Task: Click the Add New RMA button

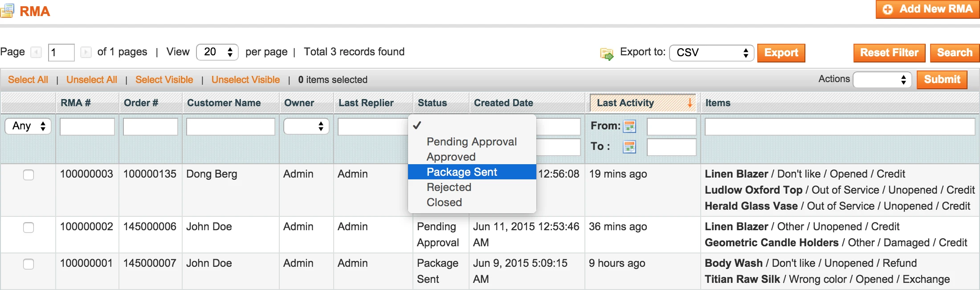Action: click(927, 9)
